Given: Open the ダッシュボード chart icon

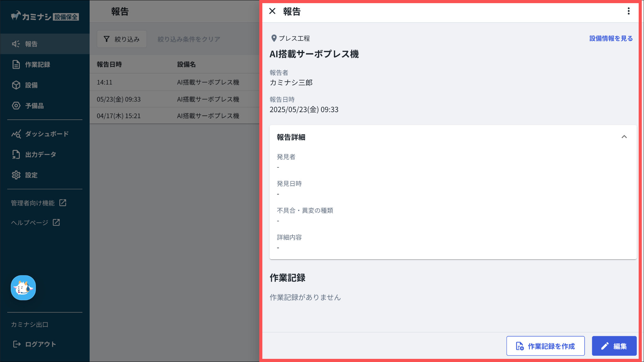Looking at the screenshot, I should pyautogui.click(x=16, y=134).
